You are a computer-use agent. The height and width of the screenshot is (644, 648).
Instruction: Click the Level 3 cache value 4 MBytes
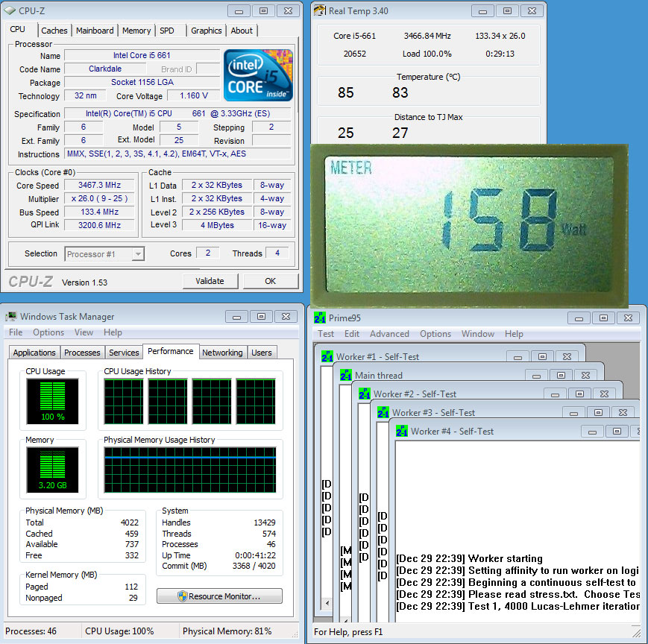tap(217, 225)
